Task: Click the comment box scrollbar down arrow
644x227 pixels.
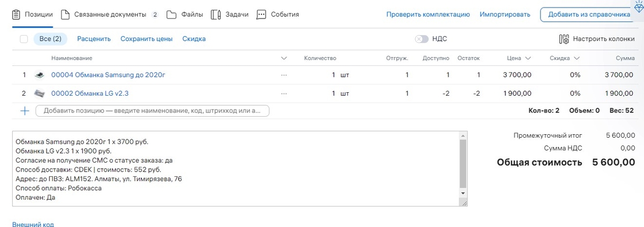Action: 463,193
